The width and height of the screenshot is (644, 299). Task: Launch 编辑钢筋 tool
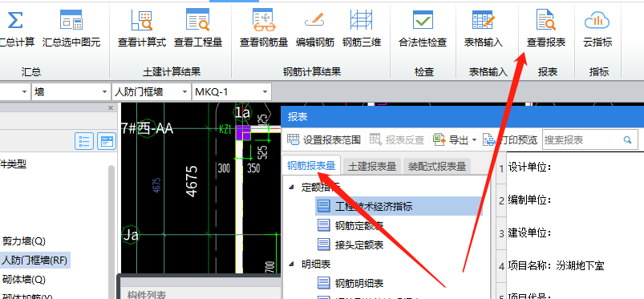coord(315,28)
